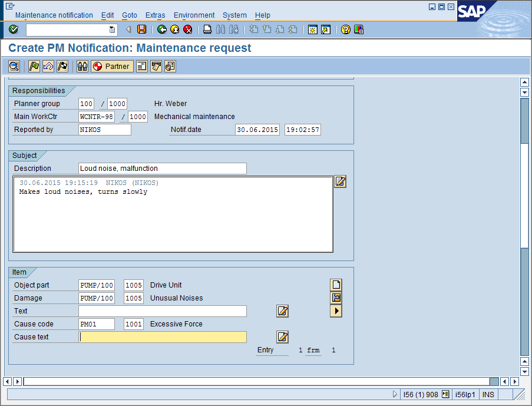Click the Planner group field showing 100
This screenshot has width=532, height=406.
coord(86,104)
